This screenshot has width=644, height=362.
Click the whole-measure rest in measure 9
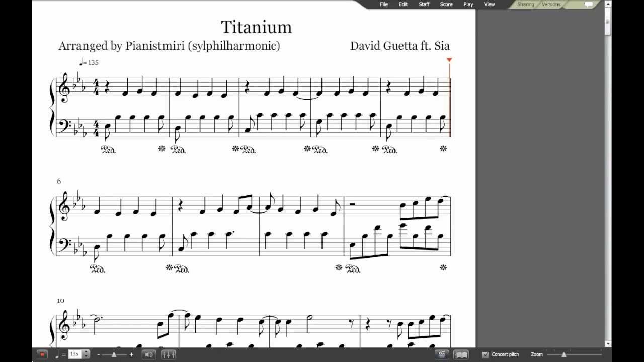pos(353,204)
